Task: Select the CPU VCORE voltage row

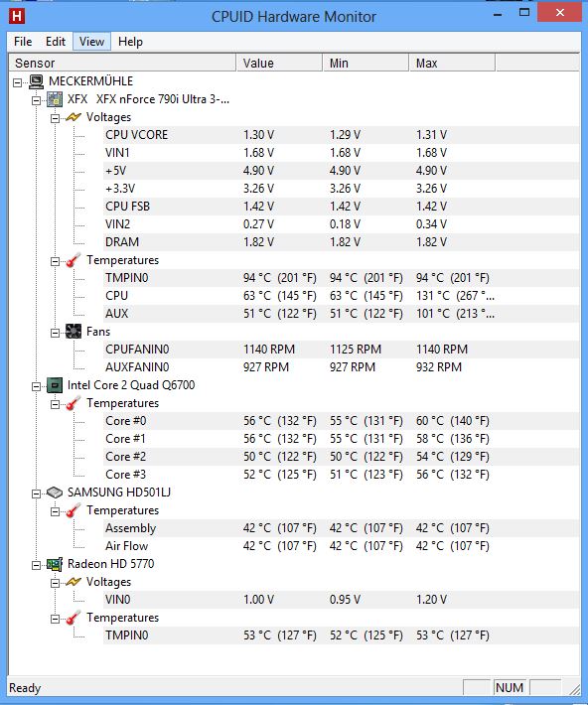Action: click(x=341, y=135)
